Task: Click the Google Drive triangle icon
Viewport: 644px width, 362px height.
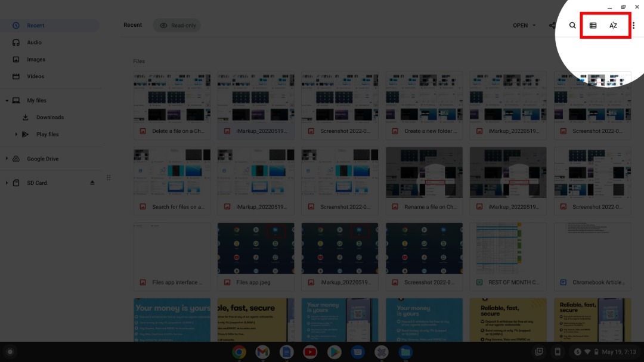Action: (16, 159)
